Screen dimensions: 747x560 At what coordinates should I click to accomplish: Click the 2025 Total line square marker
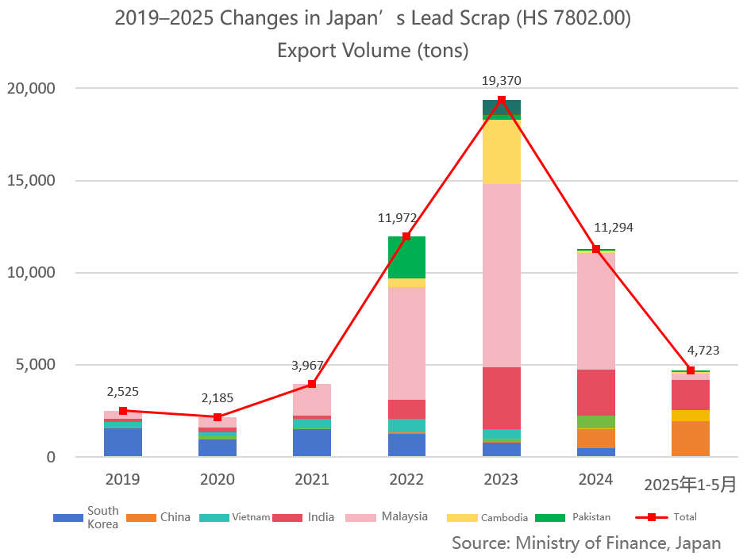(x=691, y=370)
